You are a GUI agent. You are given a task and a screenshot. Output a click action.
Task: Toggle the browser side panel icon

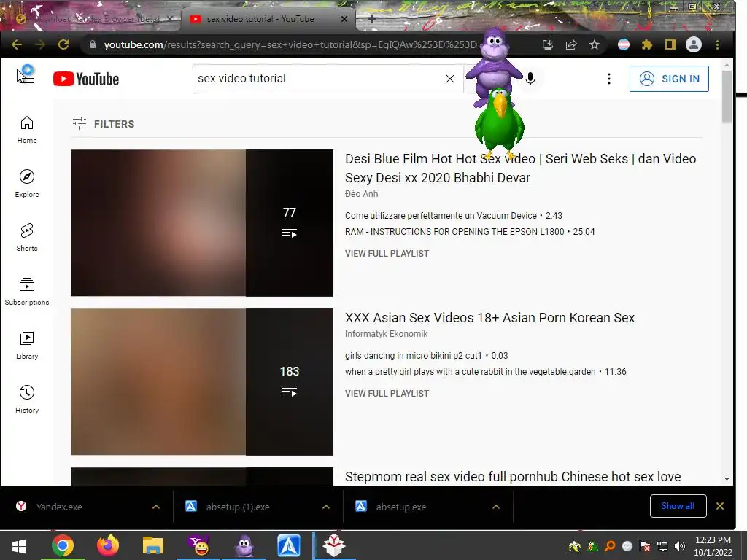coord(670,44)
